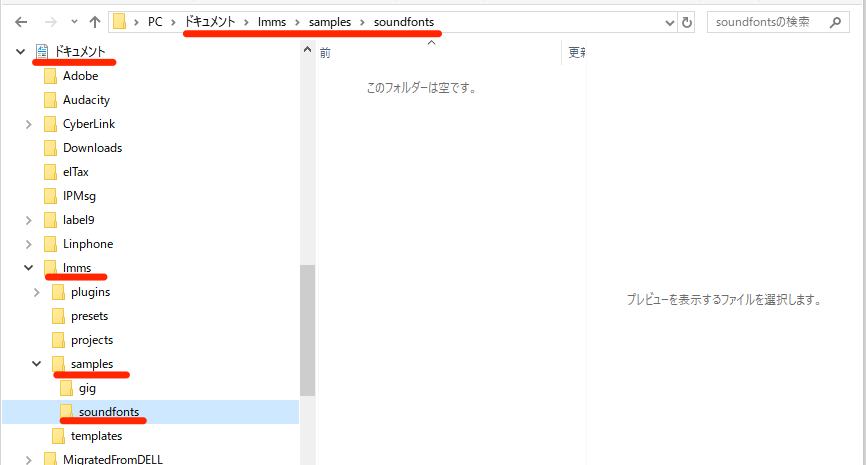Screen dimensions: 866x465
Task: Go forward with the forward arrow
Action: tap(50, 22)
